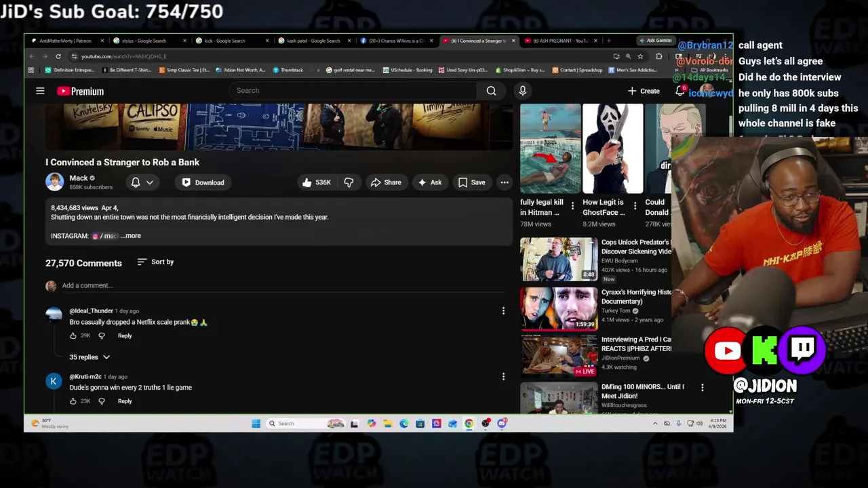
Task: Switch to 'kash patel - Google Search' tab
Action: tap(313, 41)
